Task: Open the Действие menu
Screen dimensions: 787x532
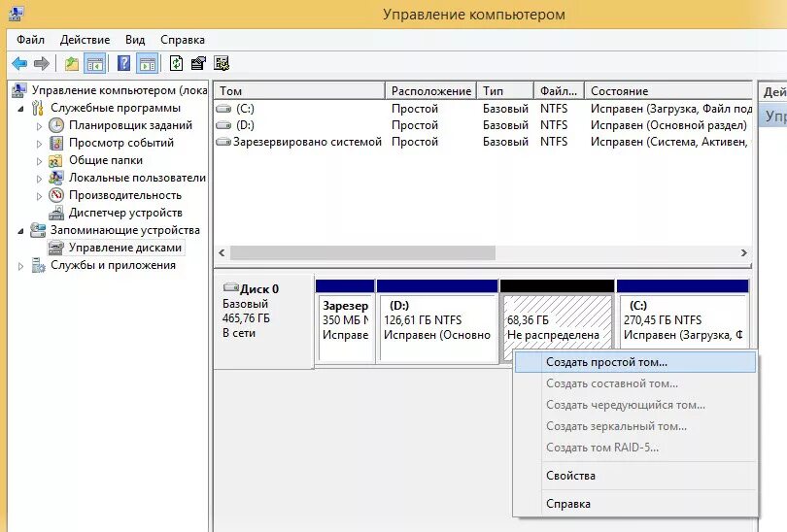Action: point(85,40)
